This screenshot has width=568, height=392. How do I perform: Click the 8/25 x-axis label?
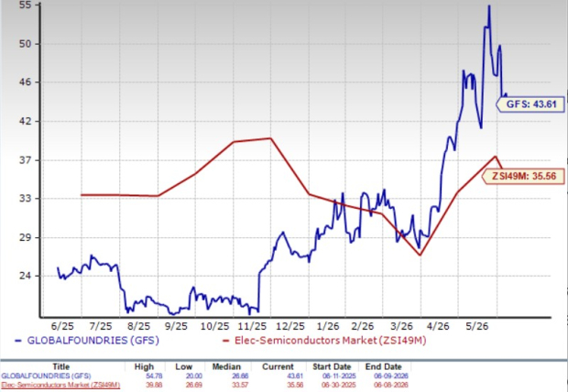[x=138, y=326]
